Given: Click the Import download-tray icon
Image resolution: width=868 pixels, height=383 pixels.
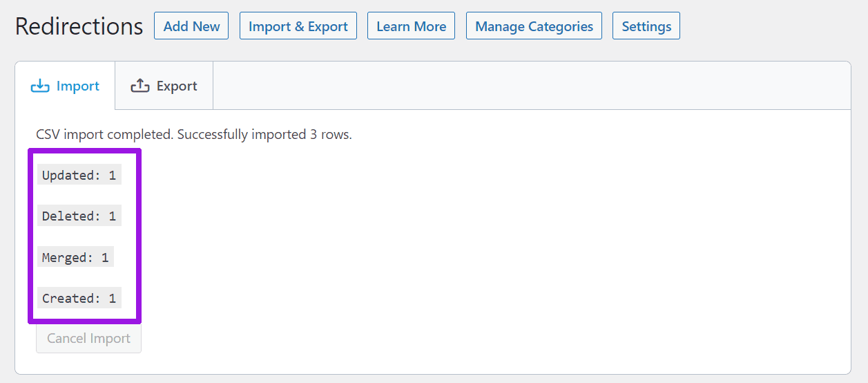Looking at the screenshot, I should [41, 86].
